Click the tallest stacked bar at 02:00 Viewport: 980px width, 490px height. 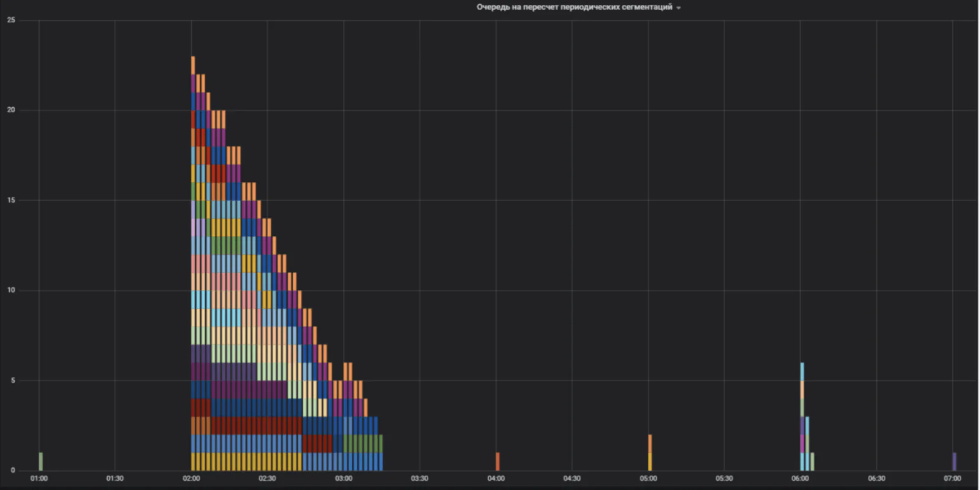point(193,263)
